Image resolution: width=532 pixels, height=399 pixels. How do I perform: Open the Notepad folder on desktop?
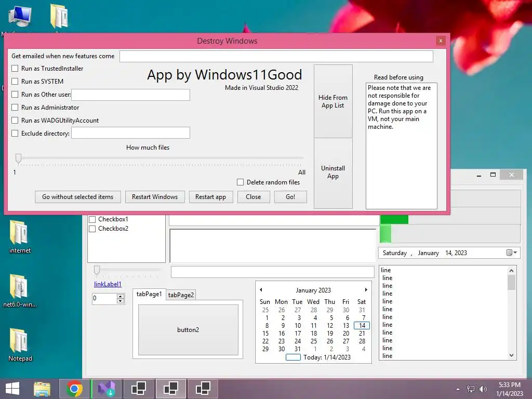(20, 344)
